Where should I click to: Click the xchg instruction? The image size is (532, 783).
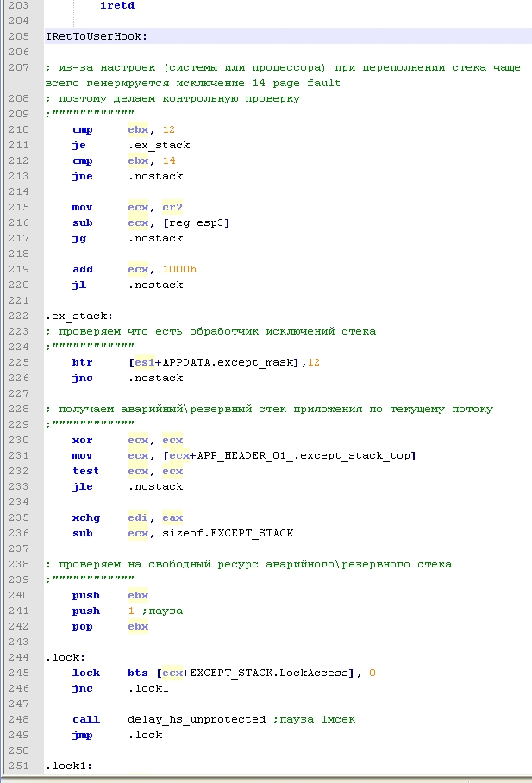pos(85,517)
